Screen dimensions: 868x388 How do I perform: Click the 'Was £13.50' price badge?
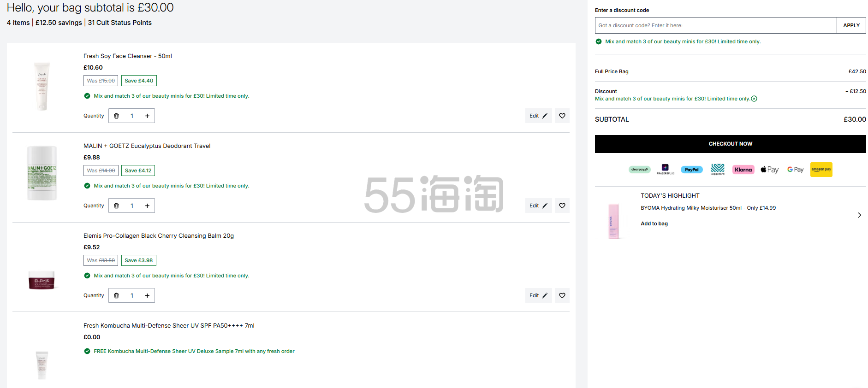(x=101, y=260)
